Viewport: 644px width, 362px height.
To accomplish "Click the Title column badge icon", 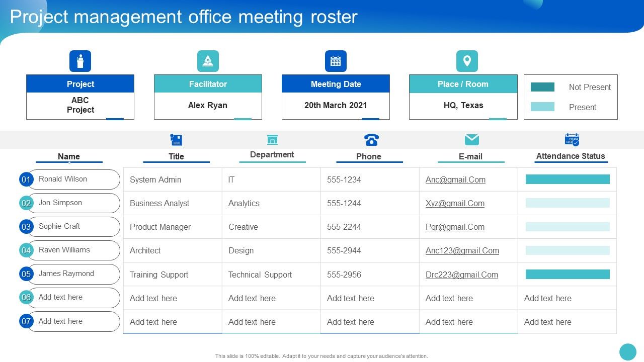I will [x=176, y=140].
